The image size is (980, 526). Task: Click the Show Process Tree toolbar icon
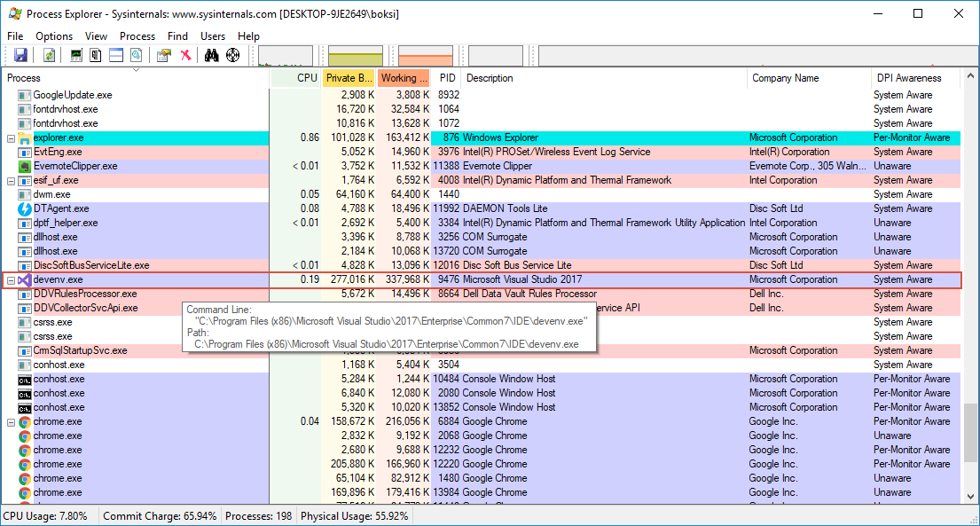[x=96, y=56]
